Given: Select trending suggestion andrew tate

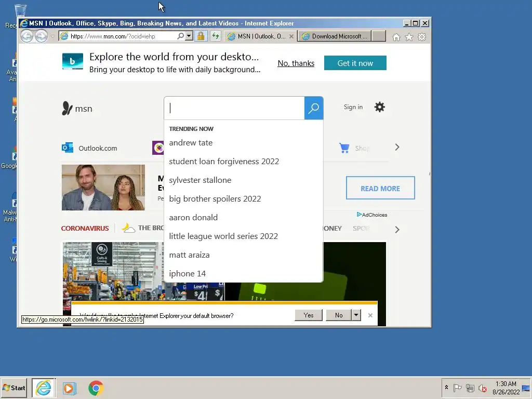Looking at the screenshot, I should 191,143.
